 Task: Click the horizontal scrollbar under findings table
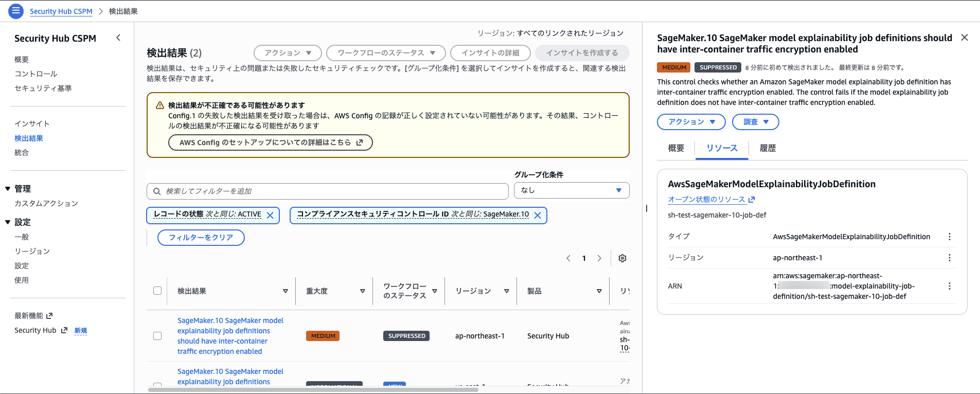coord(313,390)
